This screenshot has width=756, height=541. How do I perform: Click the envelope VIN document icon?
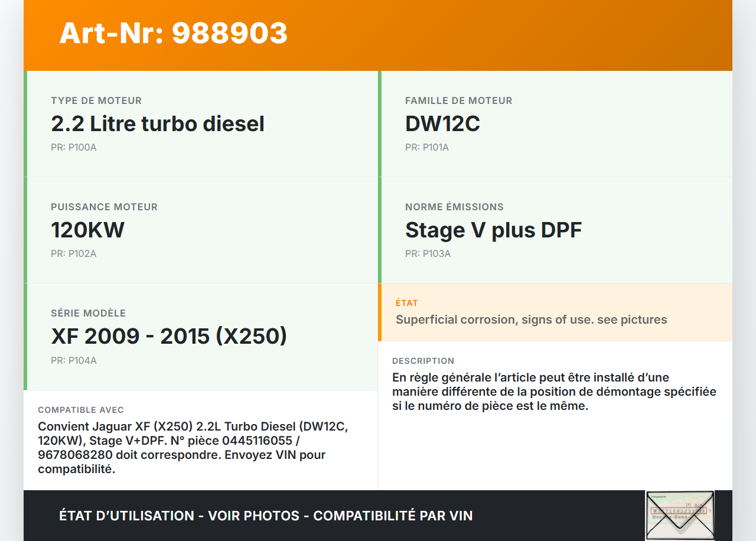679,515
